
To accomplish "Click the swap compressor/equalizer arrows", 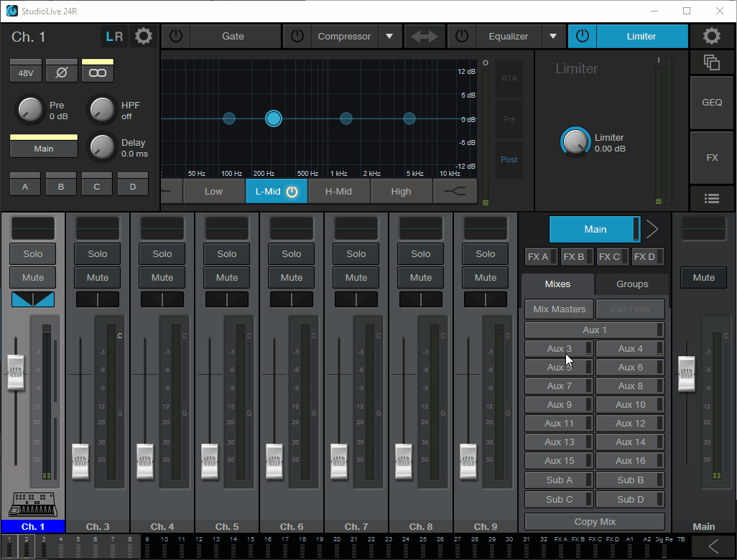I will click(x=425, y=37).
